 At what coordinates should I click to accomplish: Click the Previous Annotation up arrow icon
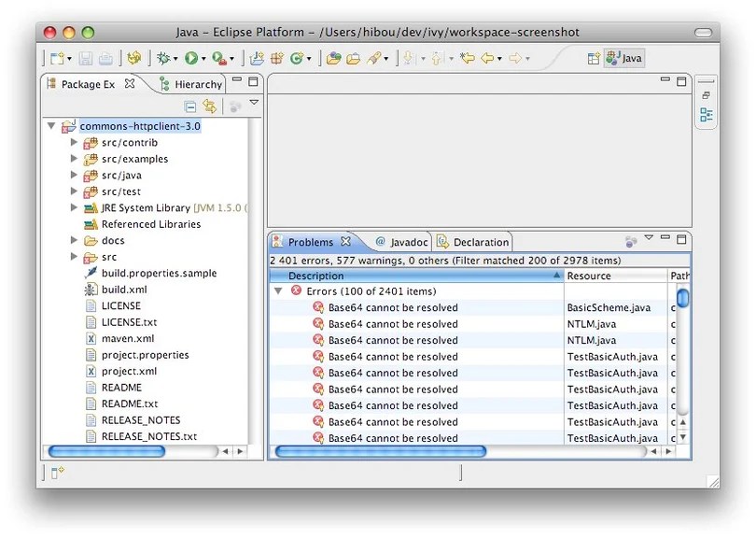click(437, 59)
